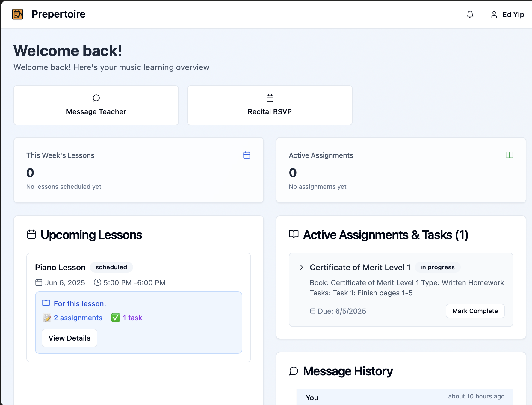This screenshot has height=405, width=532.
Task: Click the in progress status badge
Action: point(438,267)
